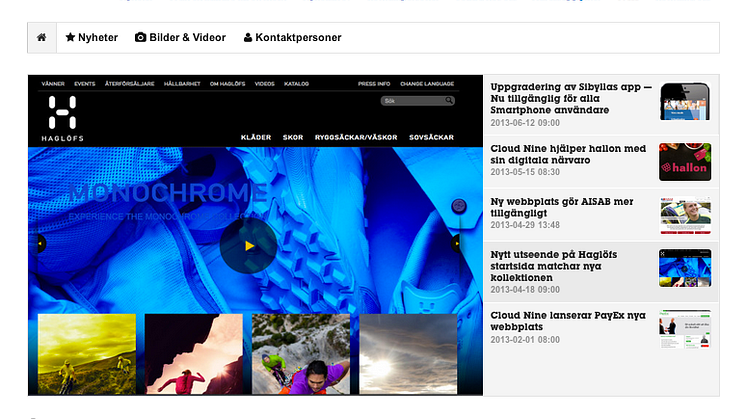
Task: Click the date 2013-04-18 09:00
Action: tap(525, 290)
